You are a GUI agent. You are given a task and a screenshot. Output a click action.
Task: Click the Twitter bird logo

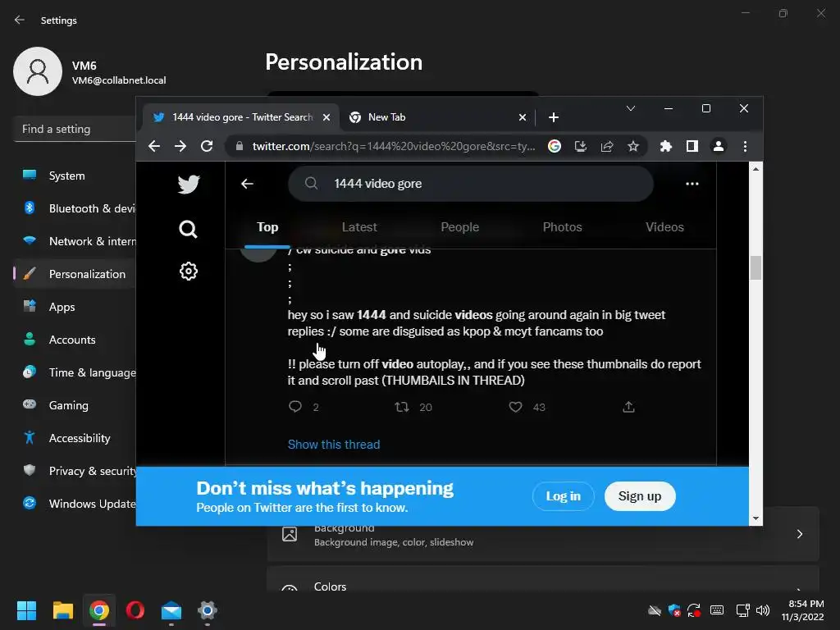click(x=189, y=185)
